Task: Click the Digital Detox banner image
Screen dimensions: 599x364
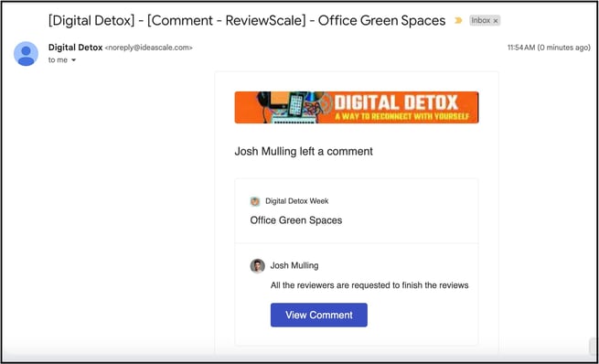Action: [357, 107]
